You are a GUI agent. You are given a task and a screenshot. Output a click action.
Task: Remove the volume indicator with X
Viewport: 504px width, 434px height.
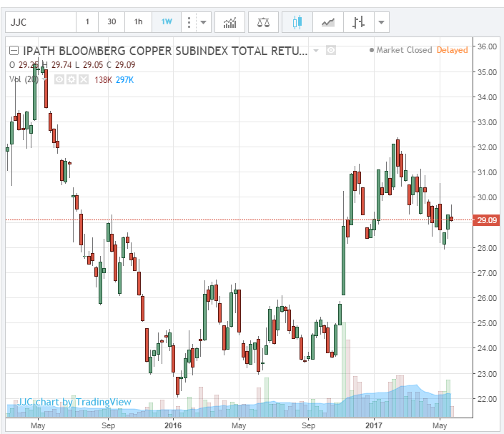point(84,79)
